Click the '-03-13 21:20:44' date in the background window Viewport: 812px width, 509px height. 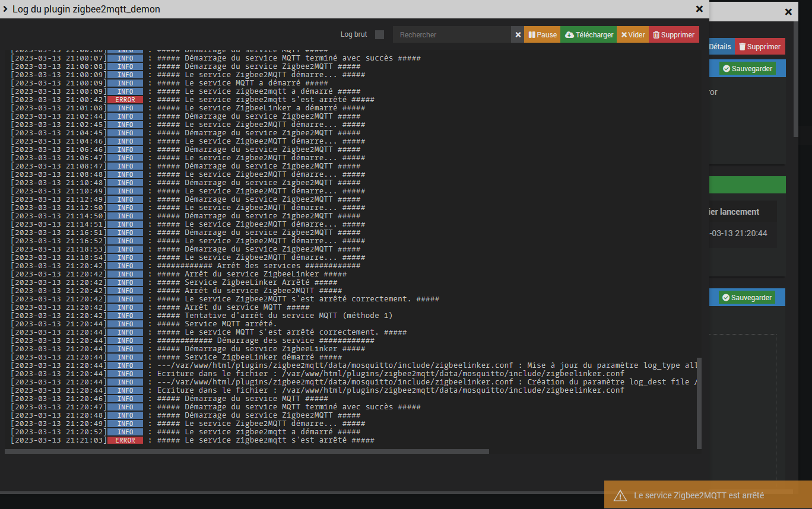pyautogui.click(x=738, y=234)
